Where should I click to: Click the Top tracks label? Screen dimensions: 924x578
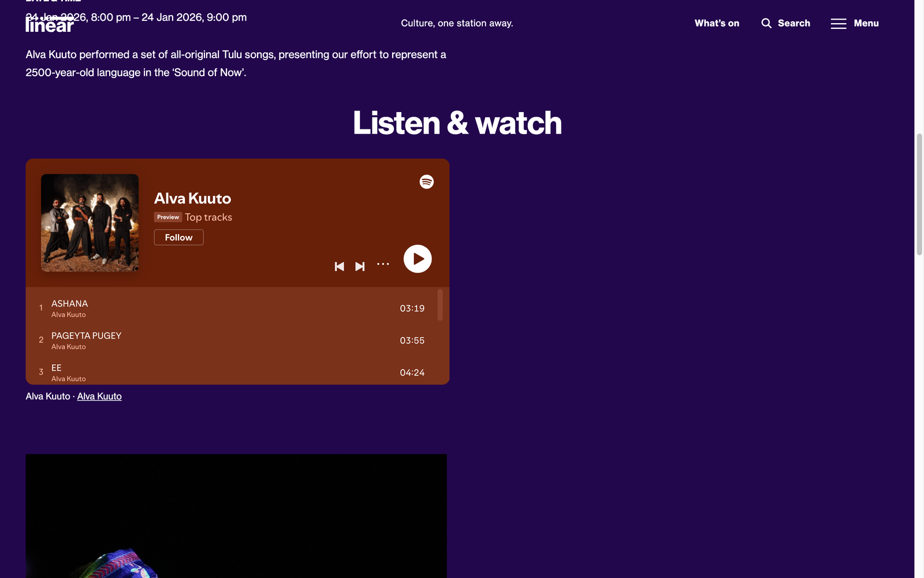(x=208, y=217)
